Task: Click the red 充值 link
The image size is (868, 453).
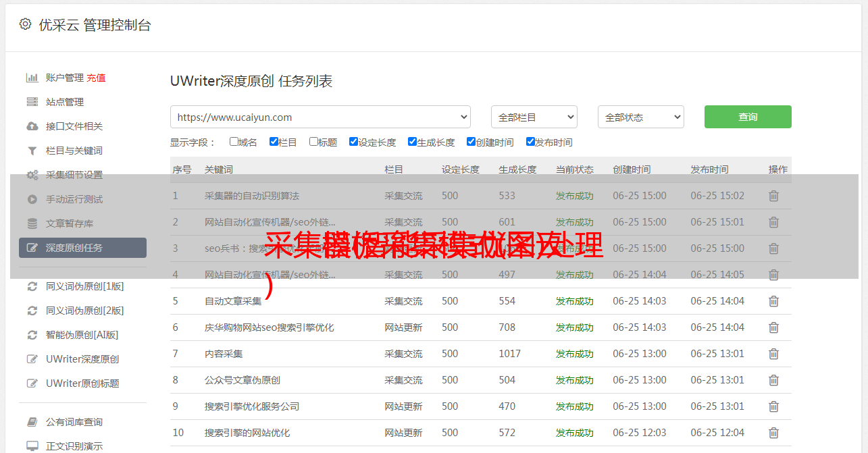Action: 96,78
